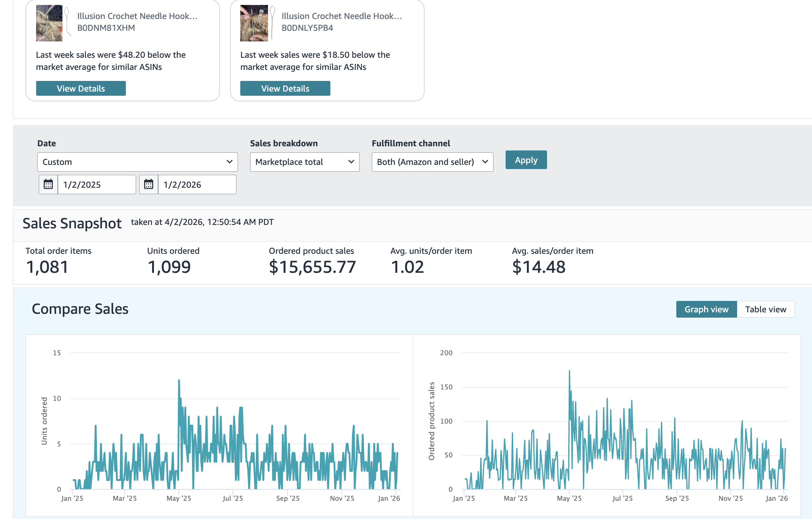This screenshot has height=519, width=812.
Task: Click the Units ordered 1,099 metric
Action: click(x=169, y=267)
